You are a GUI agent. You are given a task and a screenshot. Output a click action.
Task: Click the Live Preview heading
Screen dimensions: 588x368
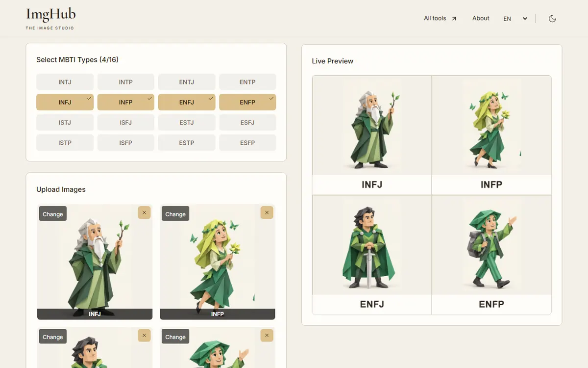coord(333,61)
